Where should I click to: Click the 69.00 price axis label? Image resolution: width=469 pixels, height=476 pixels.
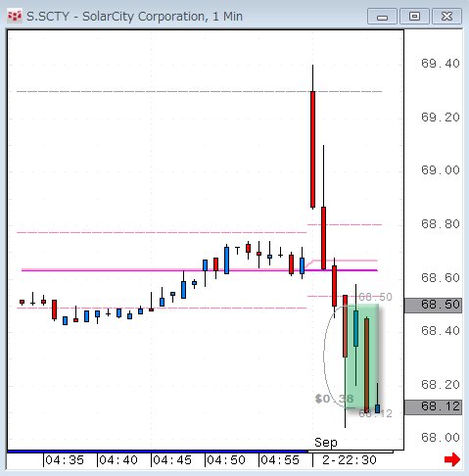click(x=441, y=170)
